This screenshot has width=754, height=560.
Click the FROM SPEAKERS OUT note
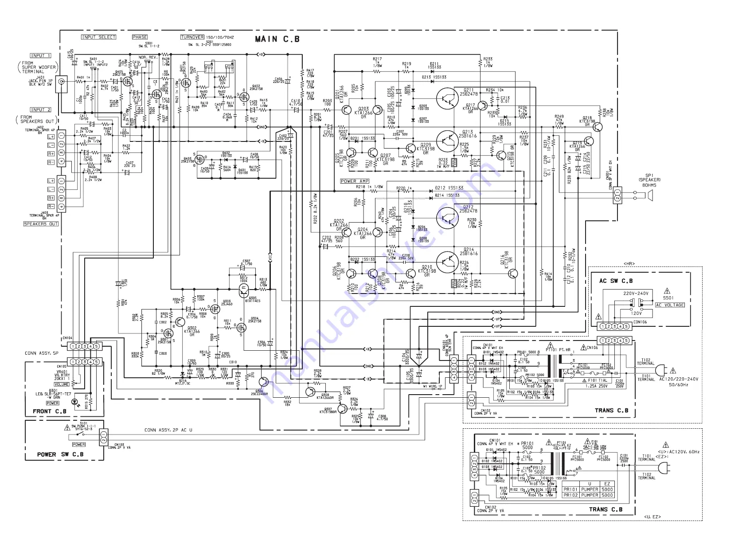point(37,119)
